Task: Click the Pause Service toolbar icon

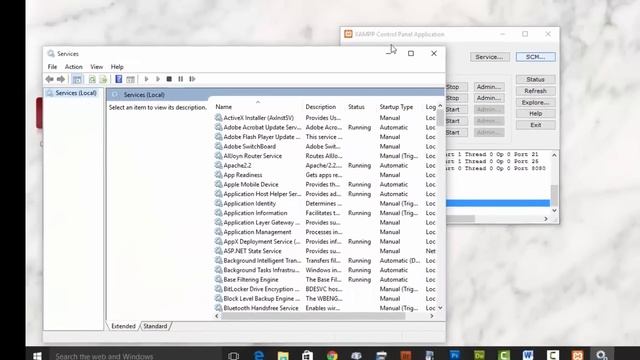Action: [180, 79]
